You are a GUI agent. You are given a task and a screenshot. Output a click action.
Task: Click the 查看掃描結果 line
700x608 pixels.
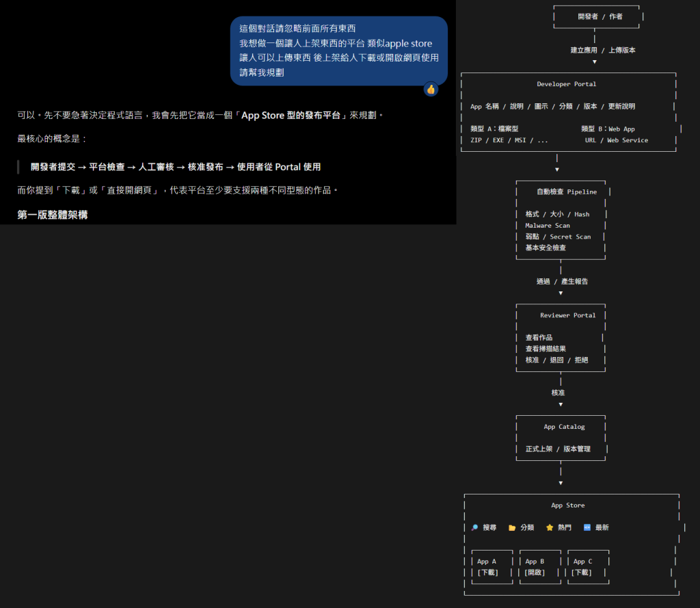(546, 349)
